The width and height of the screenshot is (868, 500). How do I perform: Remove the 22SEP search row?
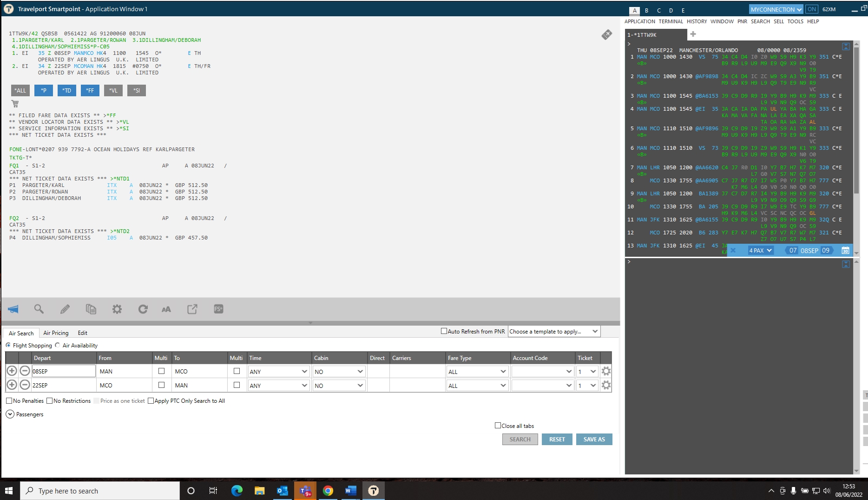click(x=25, y=385)
